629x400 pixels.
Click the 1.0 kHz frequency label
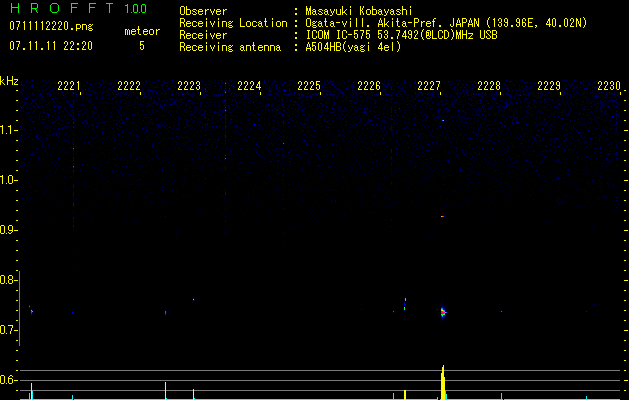click(8, 180)
